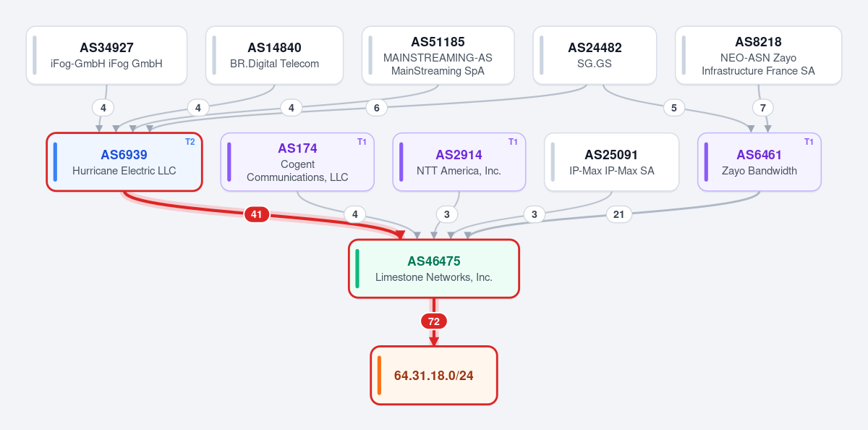Click the T2 tier badge on AS6939

[190, 142]
